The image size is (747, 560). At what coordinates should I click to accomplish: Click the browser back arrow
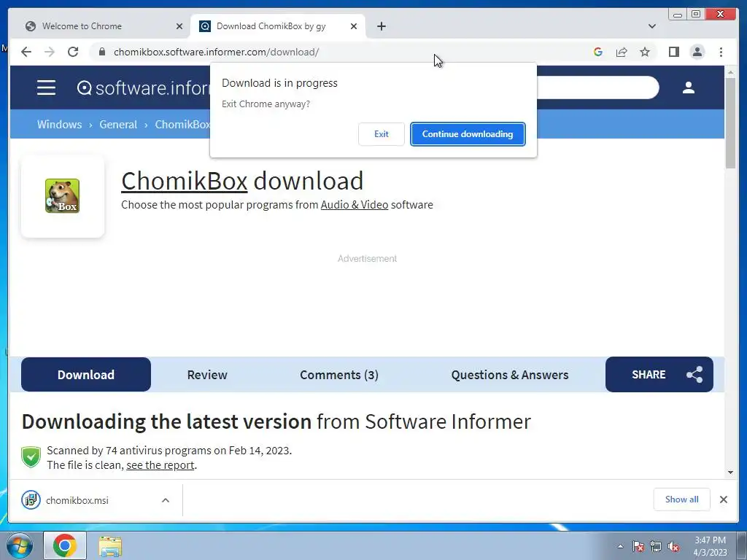pyautogui.click(x=26, y=52)
